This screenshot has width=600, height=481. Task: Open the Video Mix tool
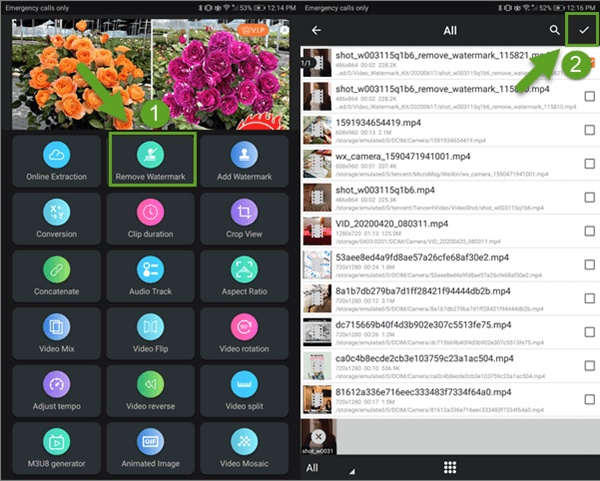(57, 333)
